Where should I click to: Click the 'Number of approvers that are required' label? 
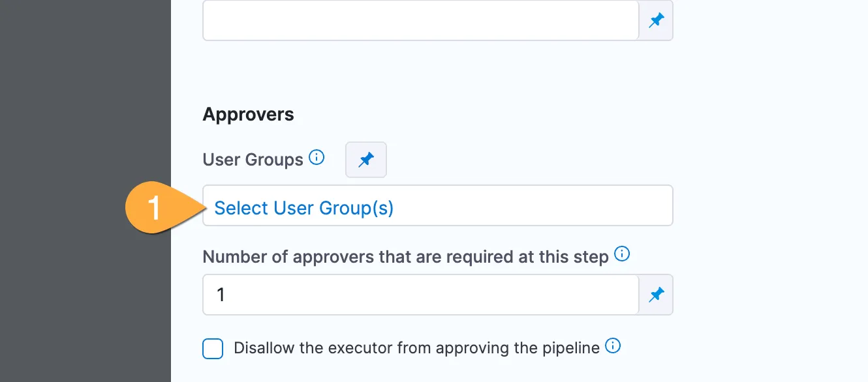[405, 257]
